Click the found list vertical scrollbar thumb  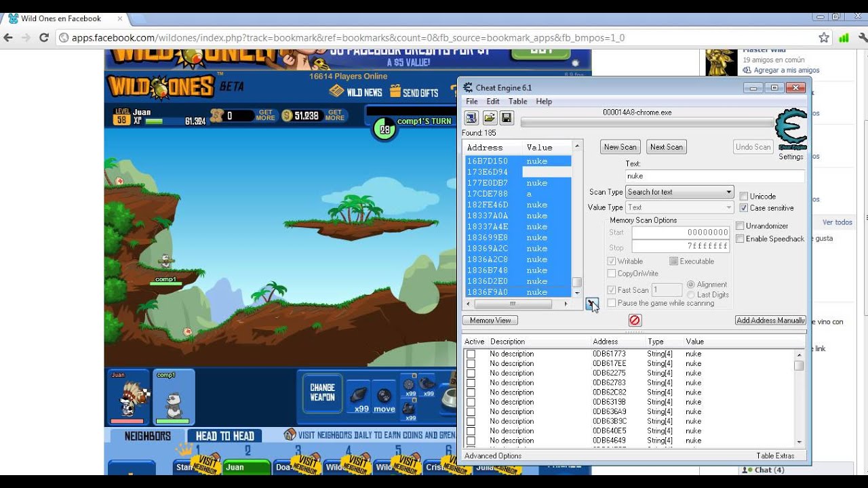[x=577, y=282]
